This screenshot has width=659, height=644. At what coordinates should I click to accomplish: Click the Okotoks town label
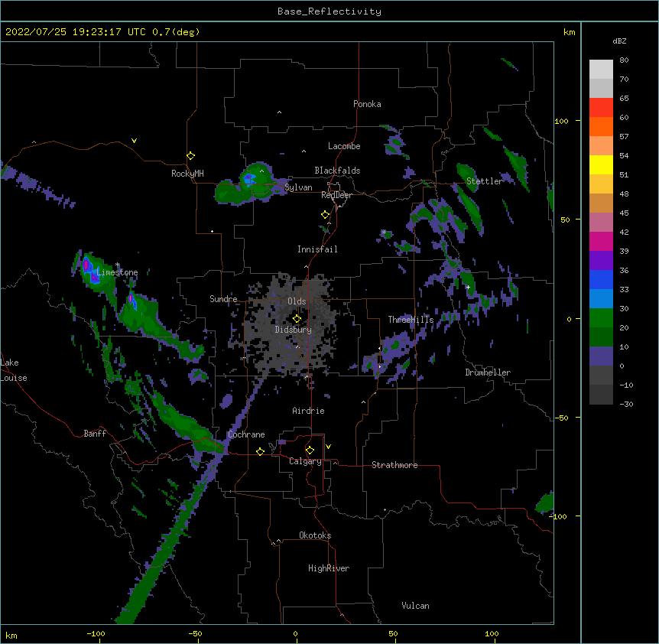pos(315,535)
